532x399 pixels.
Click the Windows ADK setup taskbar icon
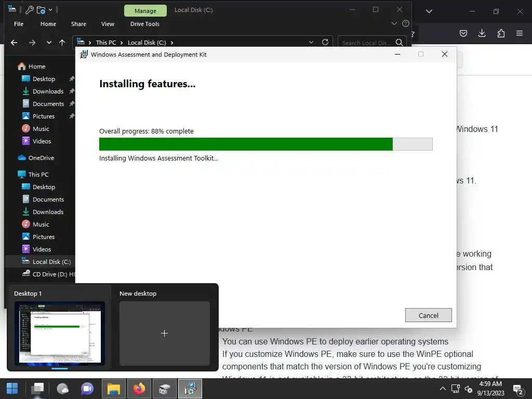click(x=190, y=389)
